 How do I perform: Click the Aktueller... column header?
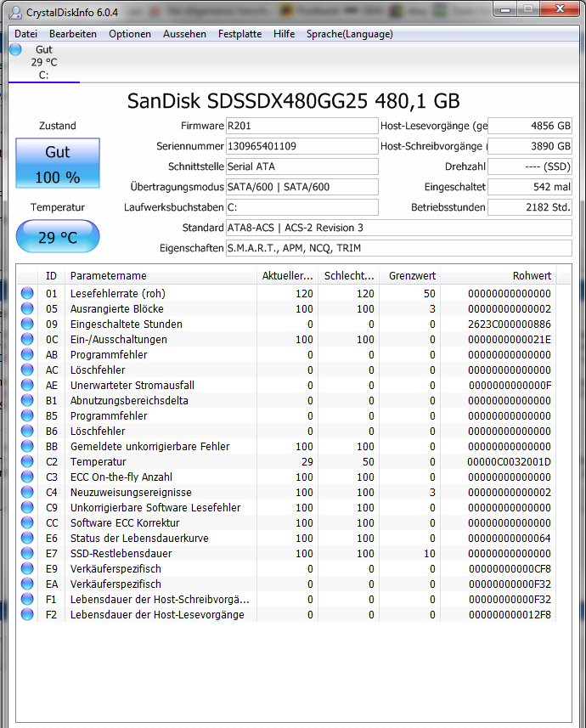pos(287,276)
